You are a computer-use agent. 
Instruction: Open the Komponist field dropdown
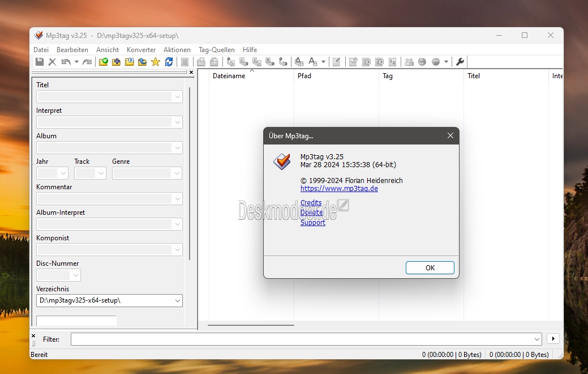pos(177,250)
